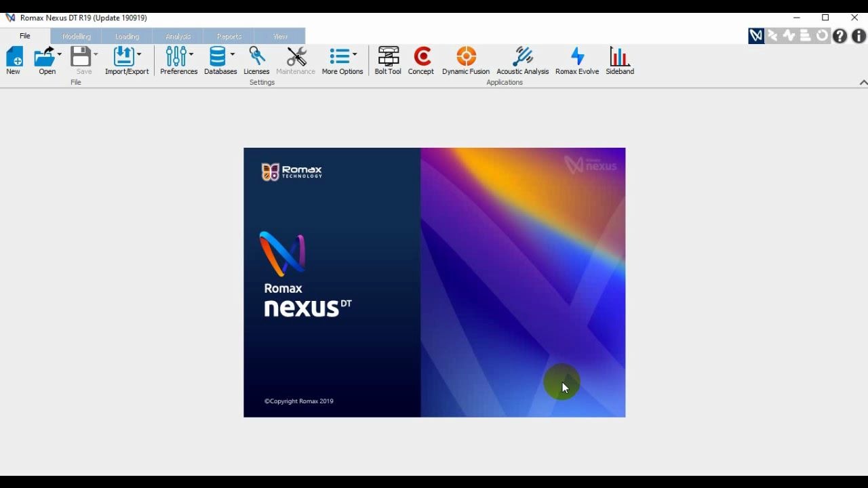Open the Databases icon
Image resolution: width=868 pixels, height=488 pixels.
coord(218,57)
